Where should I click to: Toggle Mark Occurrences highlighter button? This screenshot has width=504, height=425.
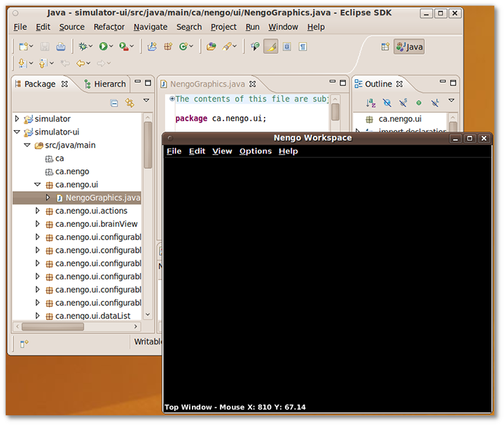271,47
